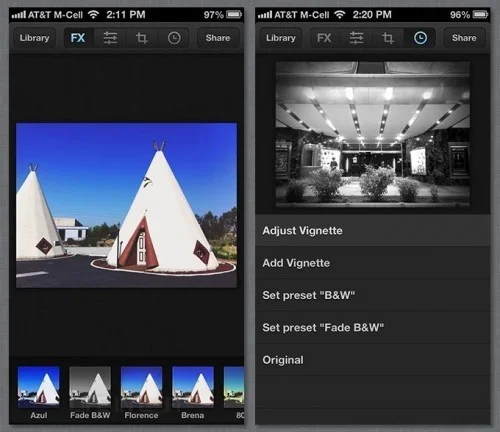500x432 pixels.
Task: Select Set preset "B&W" history entry
Action: coord(373,295)
